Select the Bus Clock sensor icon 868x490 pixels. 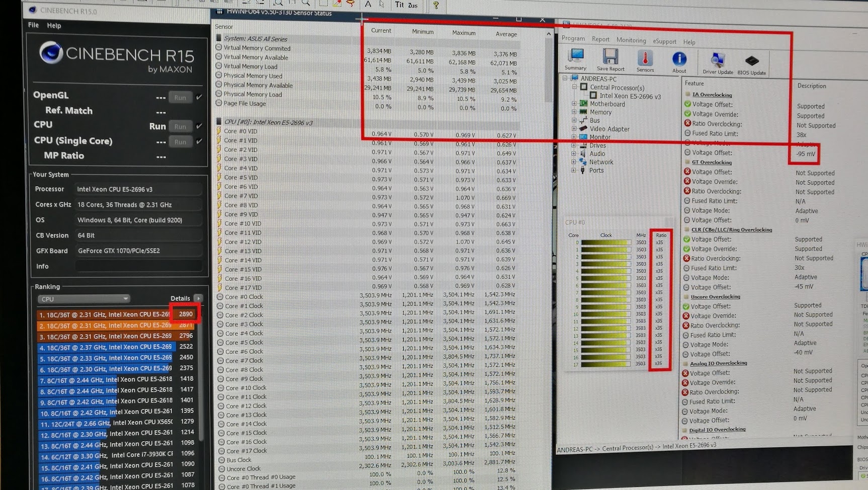pyautogui.click(x=221, y=459)
